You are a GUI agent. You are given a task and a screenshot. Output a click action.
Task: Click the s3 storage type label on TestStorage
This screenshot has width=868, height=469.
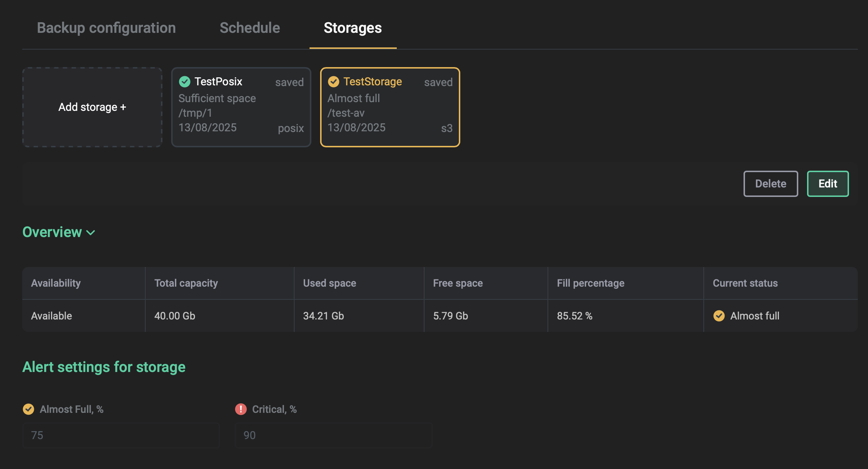pyautogui.click(x=447, y=128)
